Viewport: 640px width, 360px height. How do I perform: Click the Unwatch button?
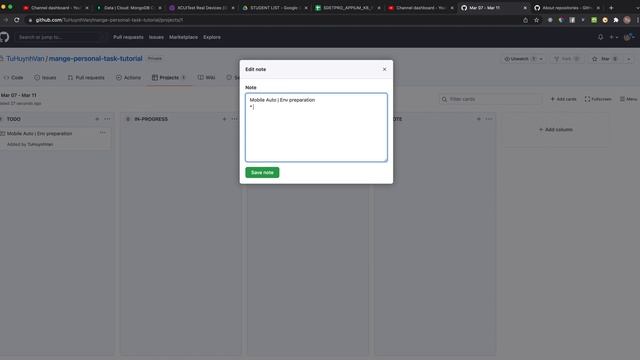(519, 59)
